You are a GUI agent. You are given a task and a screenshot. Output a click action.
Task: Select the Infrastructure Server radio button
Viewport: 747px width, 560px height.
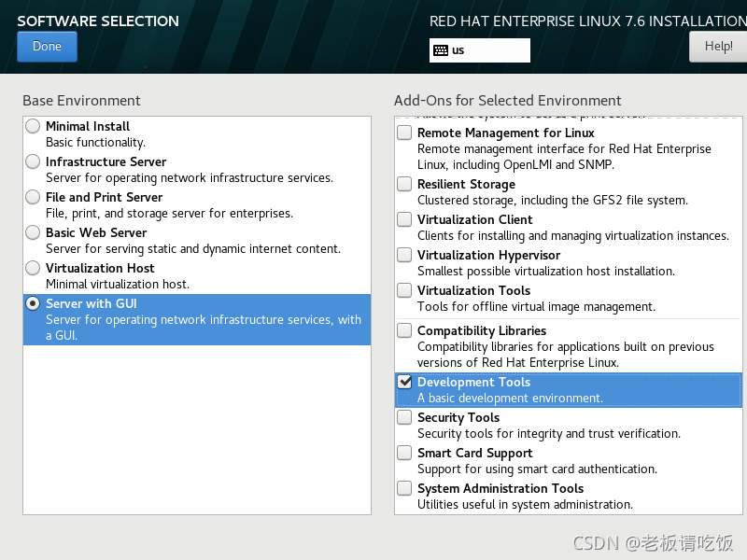[x=33, y=161]
